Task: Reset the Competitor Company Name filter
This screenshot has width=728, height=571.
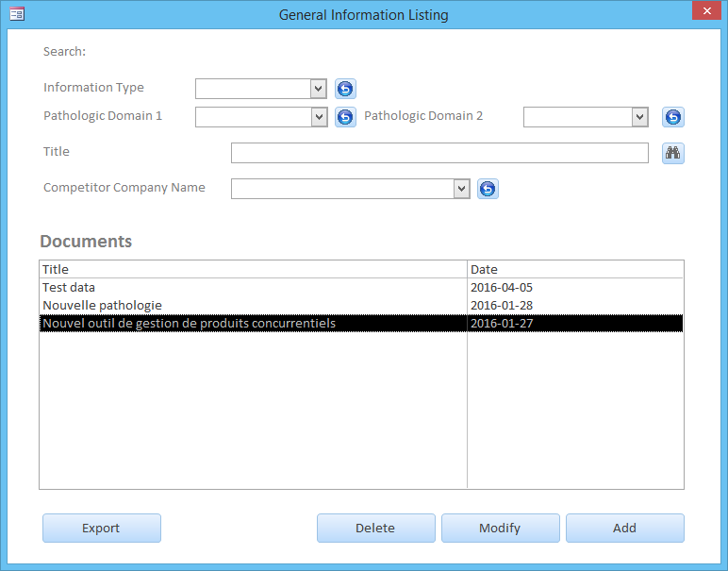Action: tap(488, 189)
